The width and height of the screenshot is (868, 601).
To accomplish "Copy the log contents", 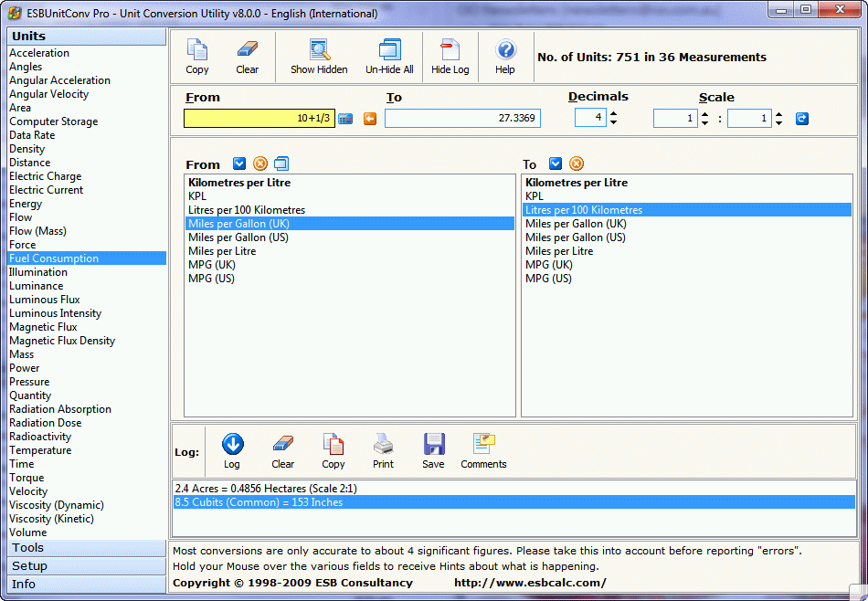I will [x=333, y=451].
